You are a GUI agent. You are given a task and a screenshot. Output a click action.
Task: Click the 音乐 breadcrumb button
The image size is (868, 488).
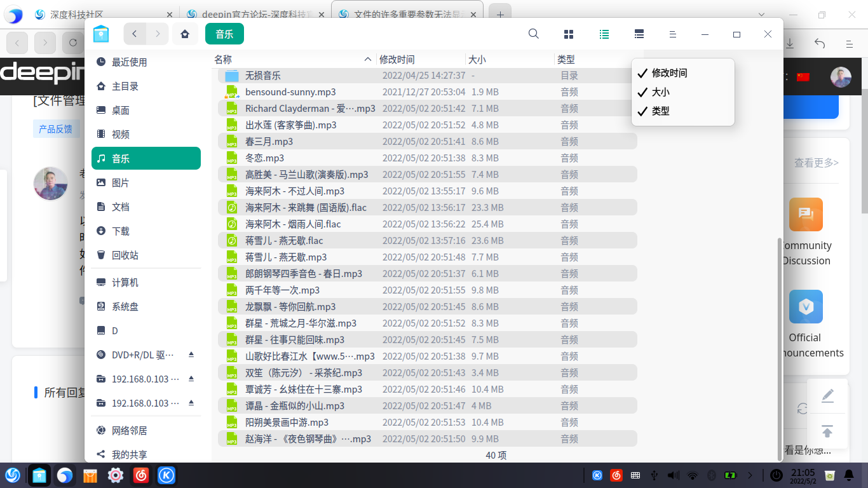pyautogui.click(x=223, y=34)
